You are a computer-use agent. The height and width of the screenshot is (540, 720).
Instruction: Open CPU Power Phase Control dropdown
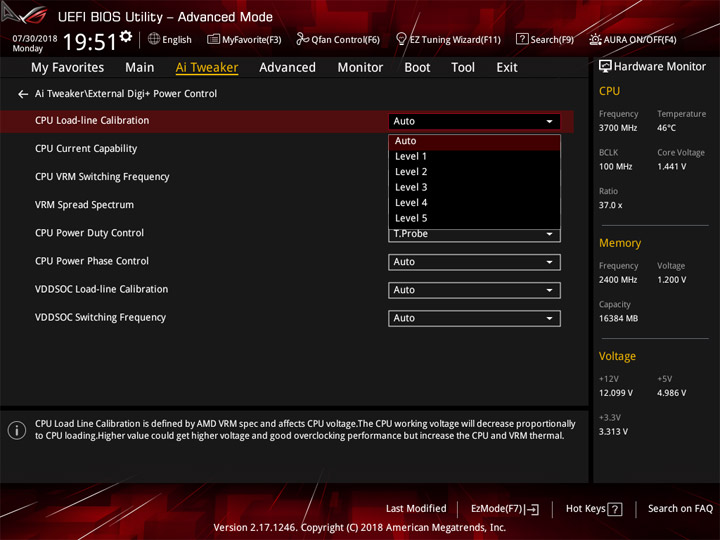474,262
